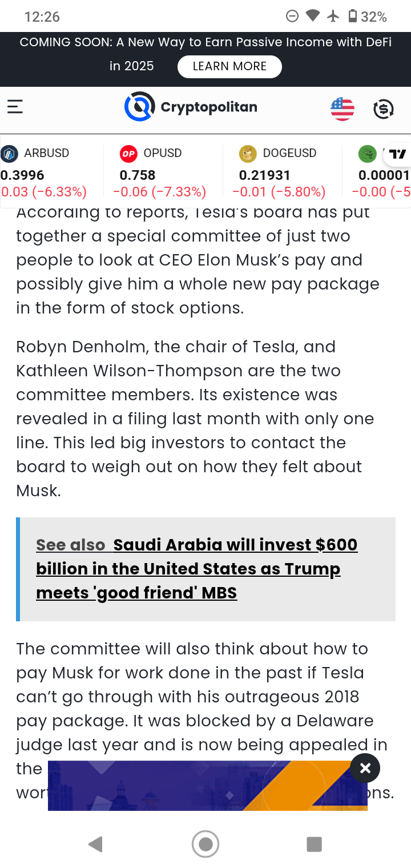The height and width of the screenshot is (868, 411).
Task: Tap the ARBUSD price 0.3996 ticker
Action: [x=23, y=175]
